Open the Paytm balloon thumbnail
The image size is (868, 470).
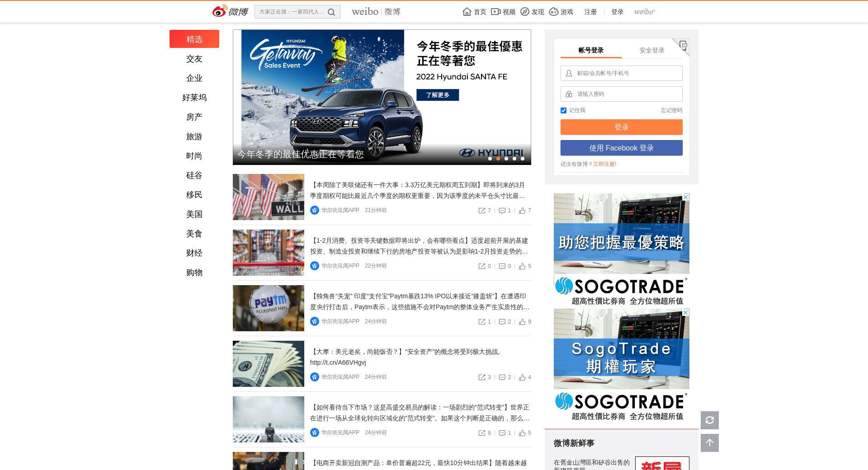(x=269, y=308)
